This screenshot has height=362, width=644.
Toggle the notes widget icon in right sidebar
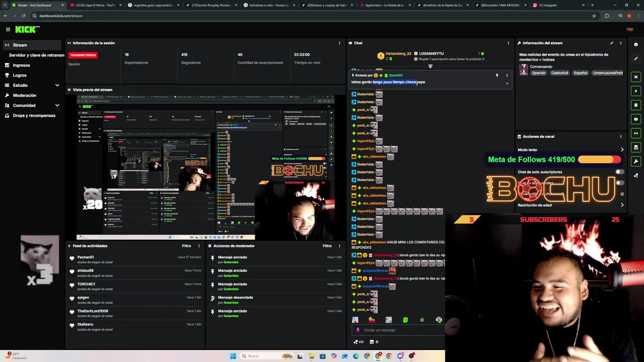pos(636,105)
